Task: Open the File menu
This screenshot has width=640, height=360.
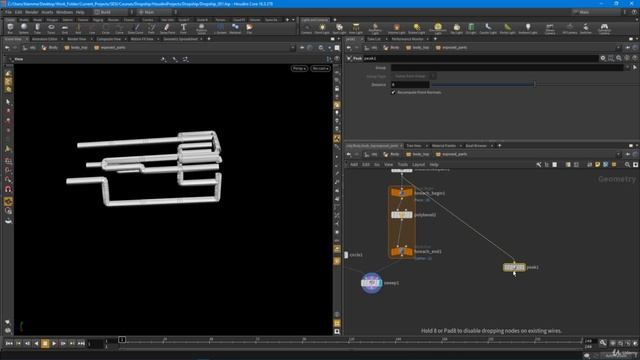Action: coord(8,12)
